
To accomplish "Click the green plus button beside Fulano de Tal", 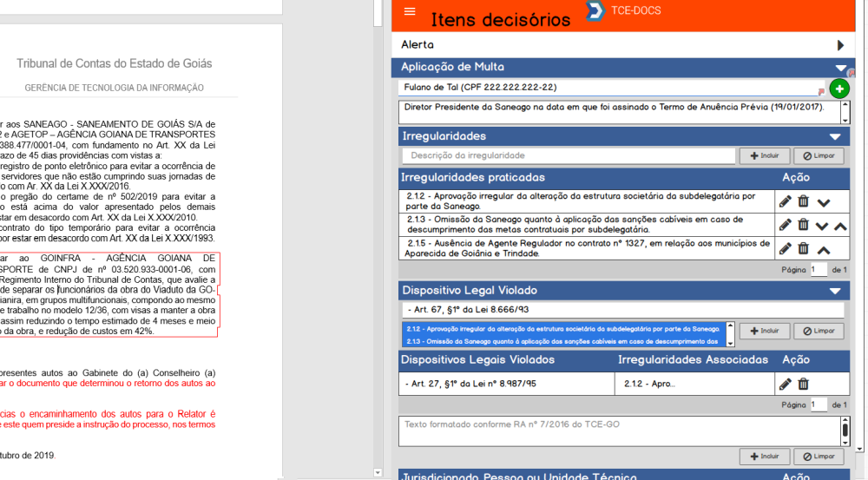I will [839, 89].
